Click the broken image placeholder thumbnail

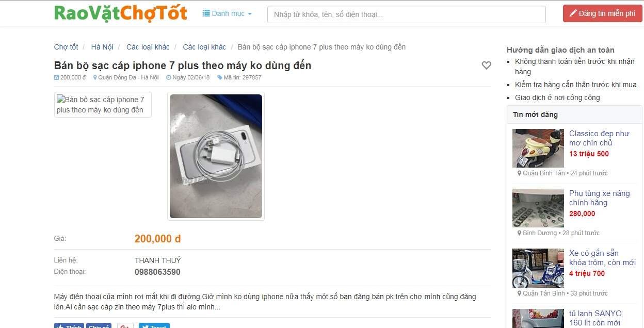(103, 105)
